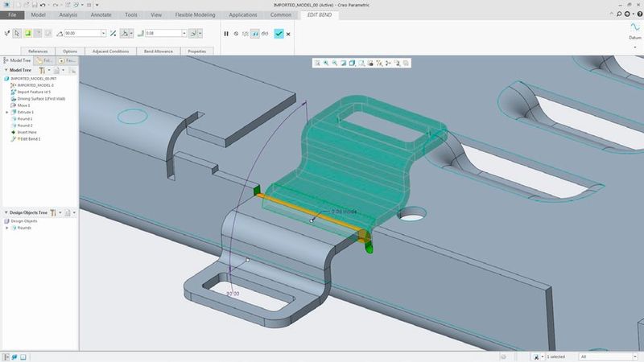Viewport: 644px width, 362px height.
Task: Click into the bend angle value field
Action: [83, 33]
